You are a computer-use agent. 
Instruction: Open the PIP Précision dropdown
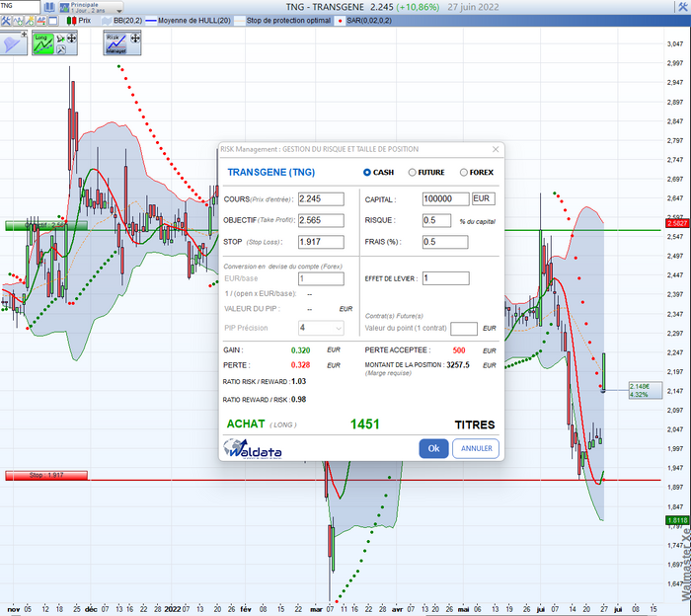321,328
